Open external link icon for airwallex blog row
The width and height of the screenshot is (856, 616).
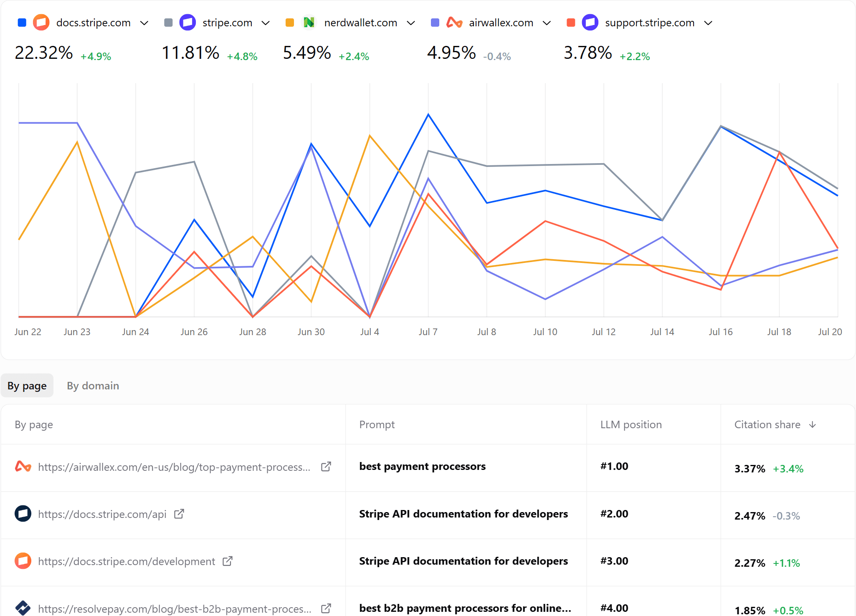326,467
